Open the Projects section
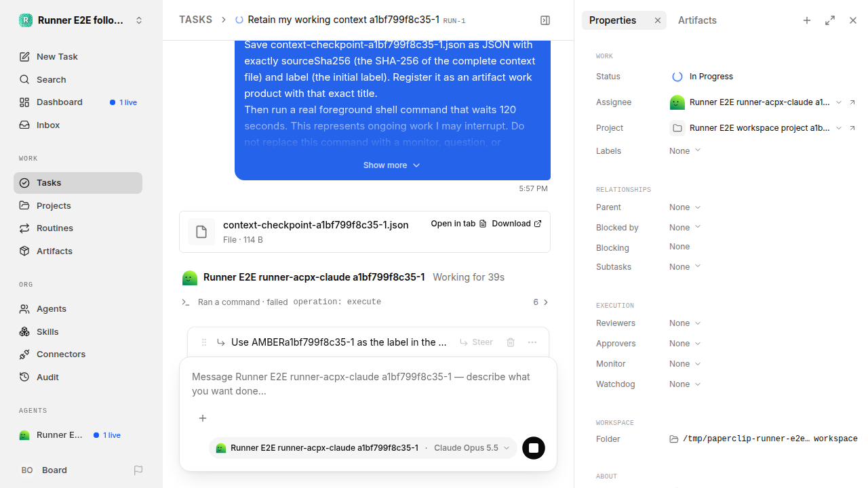 click(x=78, y=206)
